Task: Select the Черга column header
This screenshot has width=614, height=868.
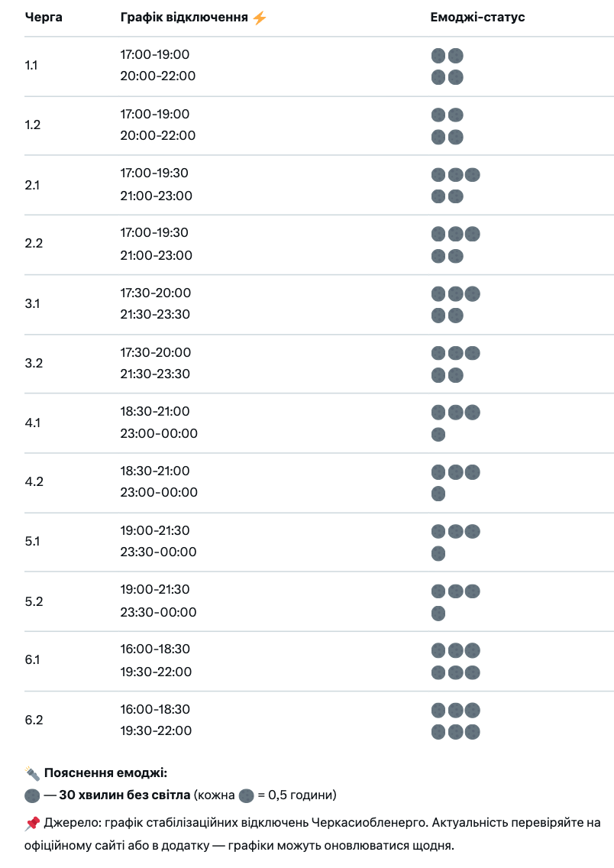Action: point(44,18)
